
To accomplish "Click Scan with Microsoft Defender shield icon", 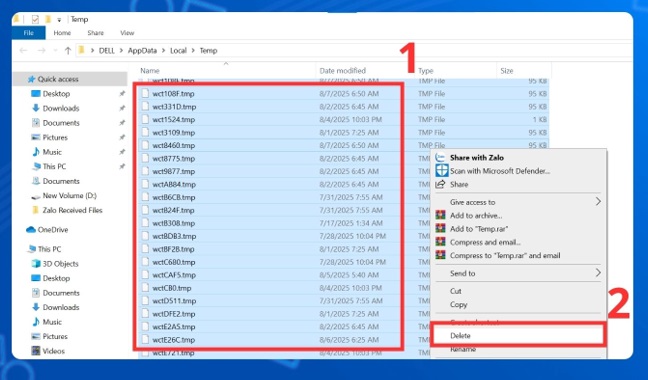I will (441, 171).
